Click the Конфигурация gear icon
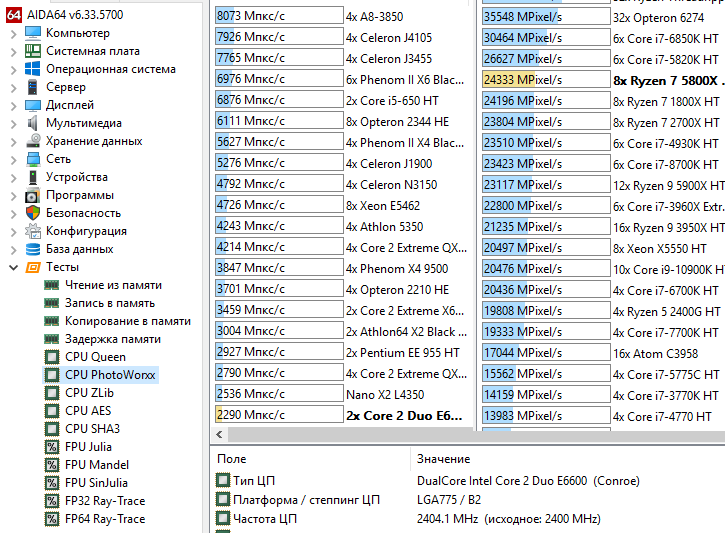The height and width of the screenshot is (533, 725). point(33,231)
